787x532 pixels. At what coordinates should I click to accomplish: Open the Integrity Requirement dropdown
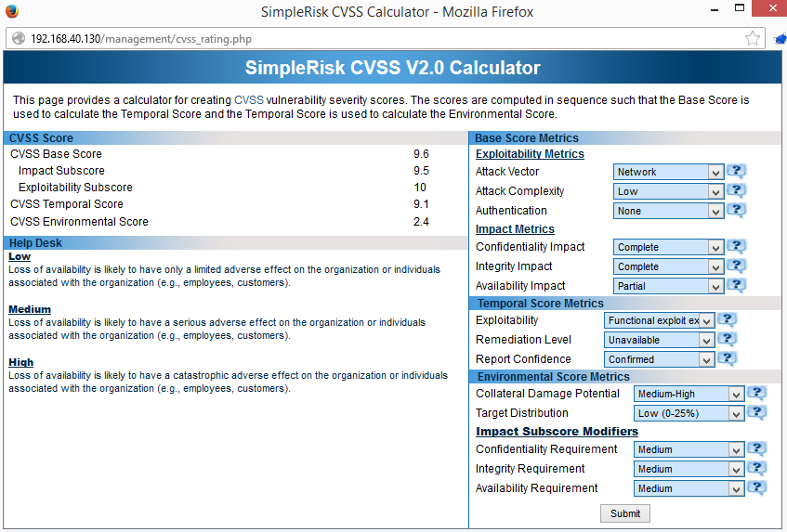[x=689, y=469]
